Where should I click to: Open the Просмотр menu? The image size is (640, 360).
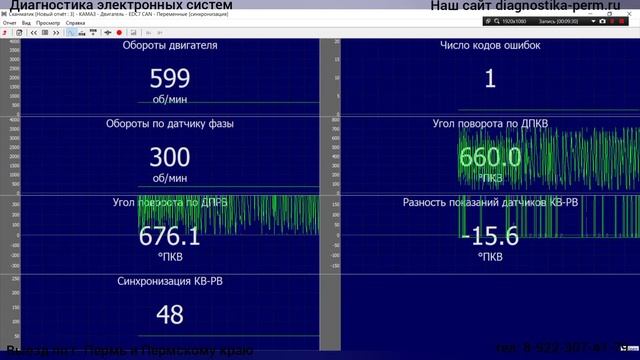[48, 23]
